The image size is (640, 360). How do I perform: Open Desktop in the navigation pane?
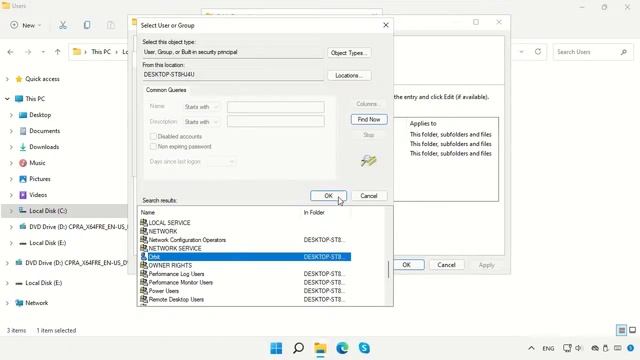40,115
